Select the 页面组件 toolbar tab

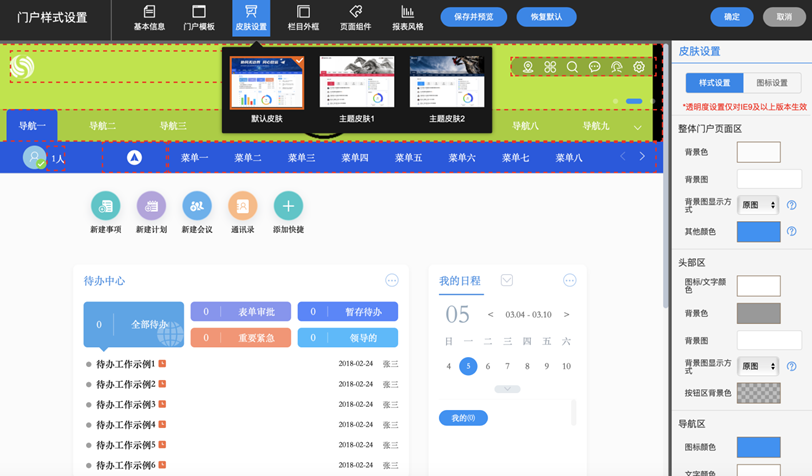tap(355, 17)
